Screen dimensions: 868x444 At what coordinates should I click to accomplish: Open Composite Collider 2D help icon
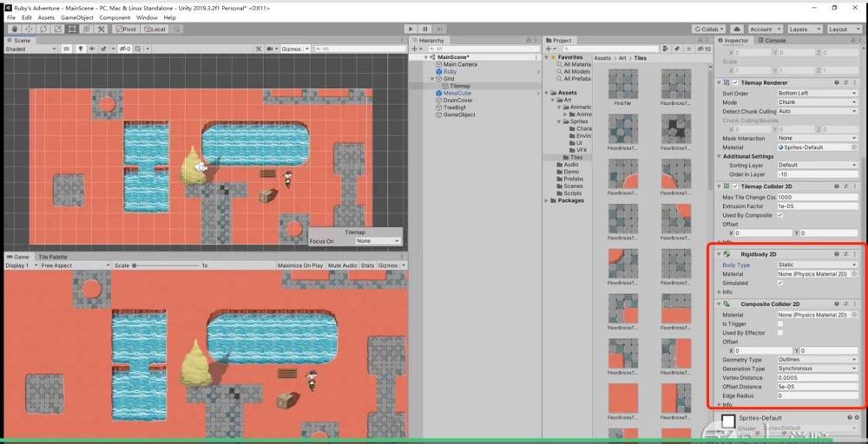pyautogui.click(x=837, y=304)
